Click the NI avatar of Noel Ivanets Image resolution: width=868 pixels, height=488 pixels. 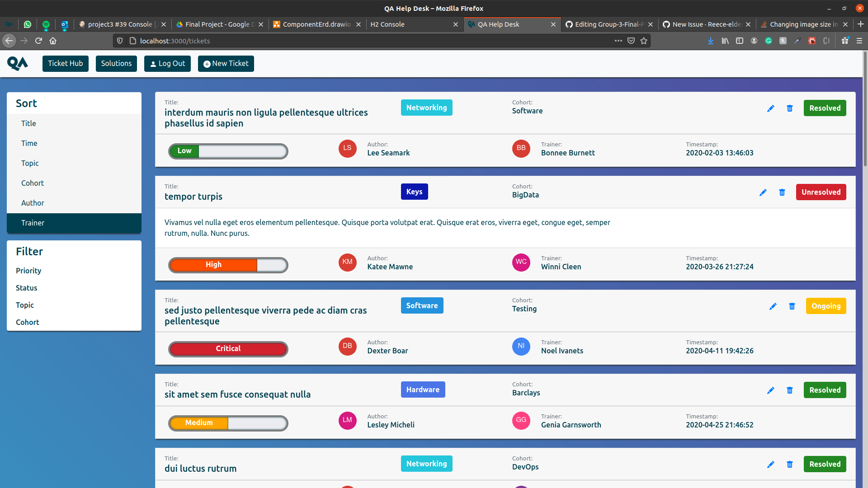pyautogui.click(x=521, y=346)
